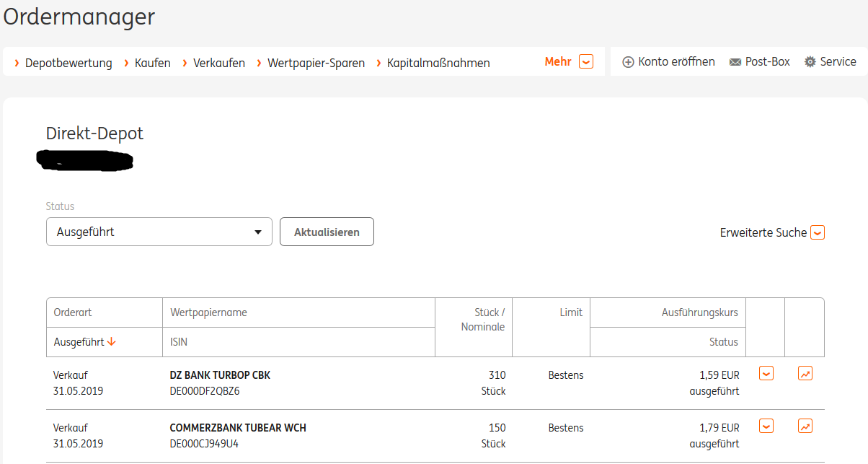Screen dimensions: 868x464
Task: Open the Post-Box link
Action: tap(760, 62)
